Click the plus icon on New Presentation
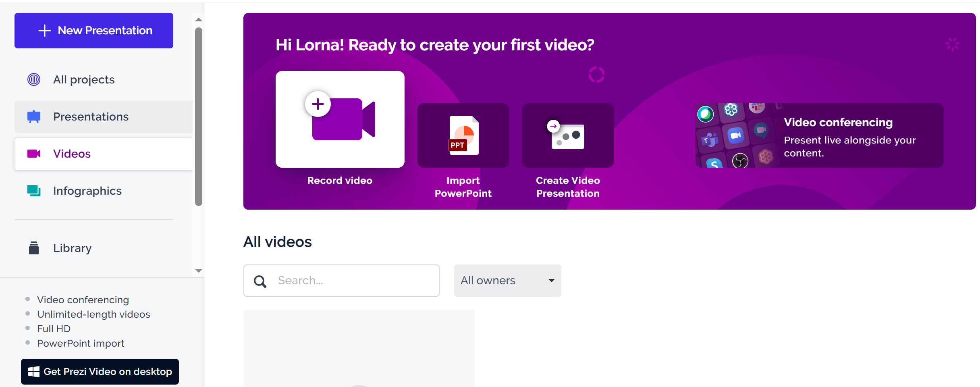The image size is (980, 387). [45, 31]
